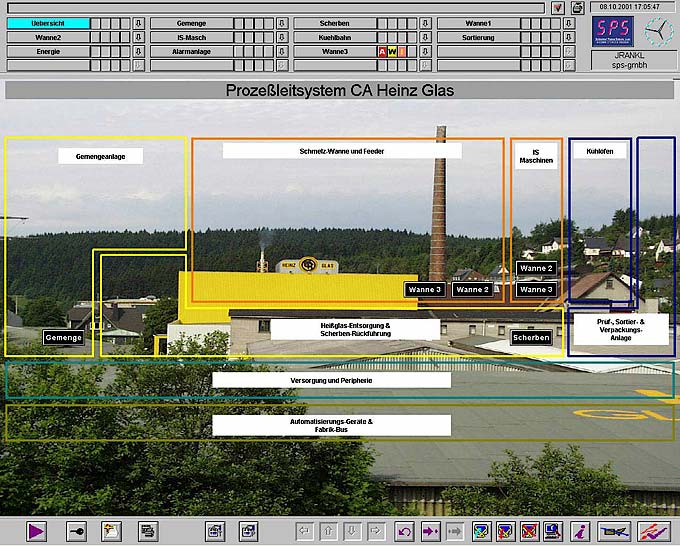This screenshot has height=546, width=680.
Task: Click the SPS logo
Action: tap(612, 29)
